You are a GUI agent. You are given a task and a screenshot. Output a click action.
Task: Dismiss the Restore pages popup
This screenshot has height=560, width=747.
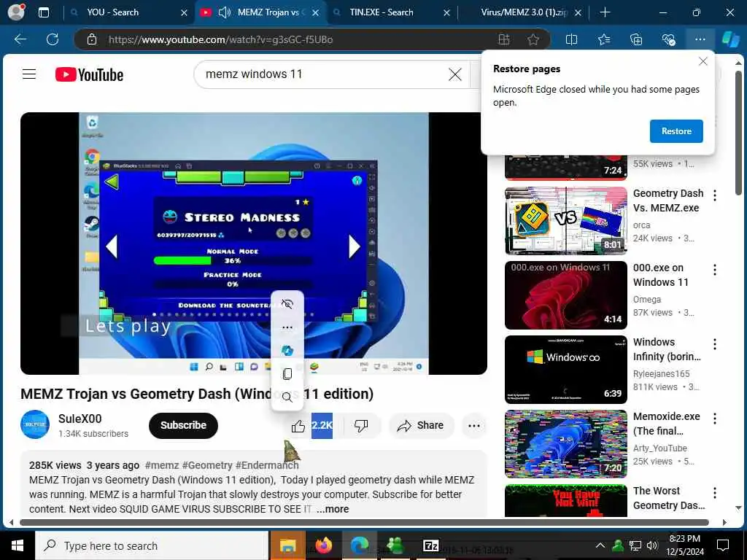click(703, 61)
